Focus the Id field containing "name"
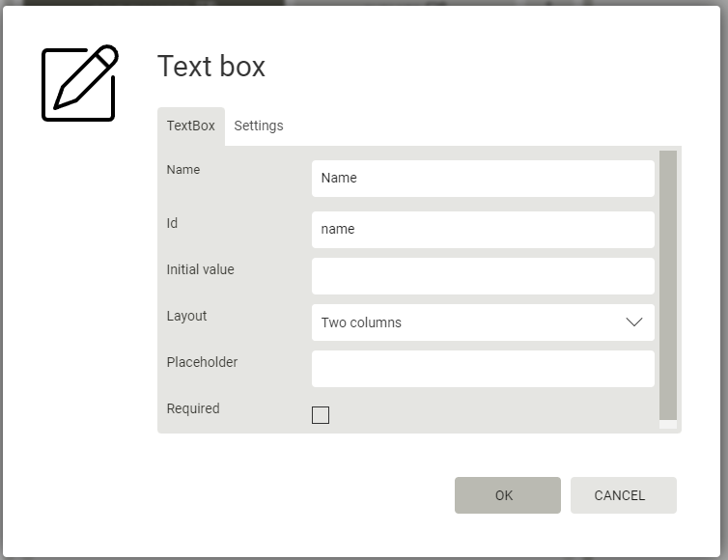The height and width of the screenshot is (560, 728). [483, 229]
